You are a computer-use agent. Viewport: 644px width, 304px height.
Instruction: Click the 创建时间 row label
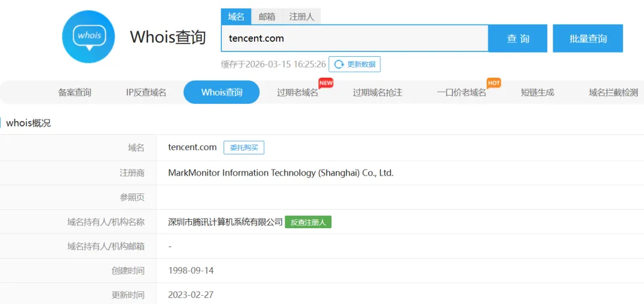128,271
